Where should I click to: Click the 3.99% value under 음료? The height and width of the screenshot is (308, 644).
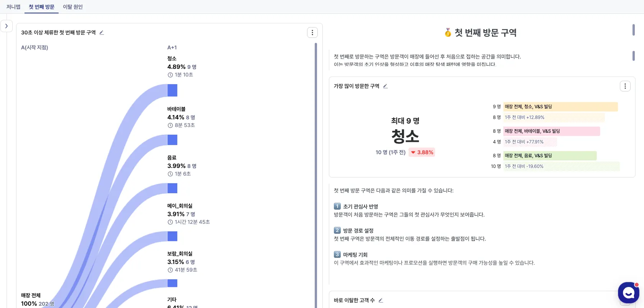pos(177,166)
